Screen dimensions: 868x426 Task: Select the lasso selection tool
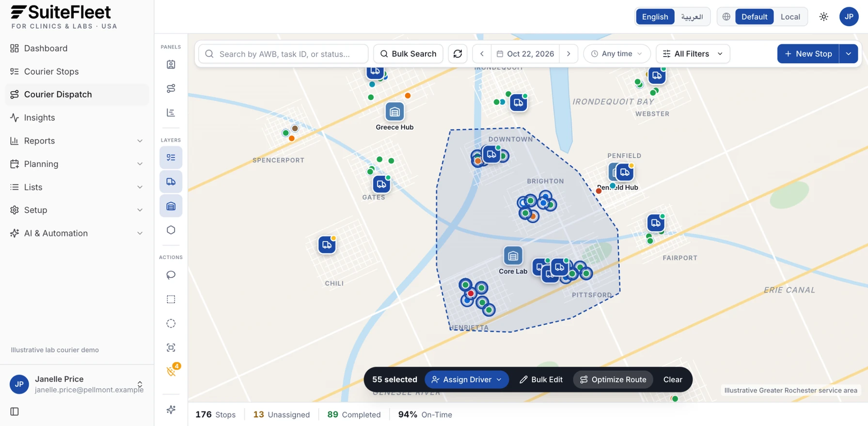click(x=171, y=275)
